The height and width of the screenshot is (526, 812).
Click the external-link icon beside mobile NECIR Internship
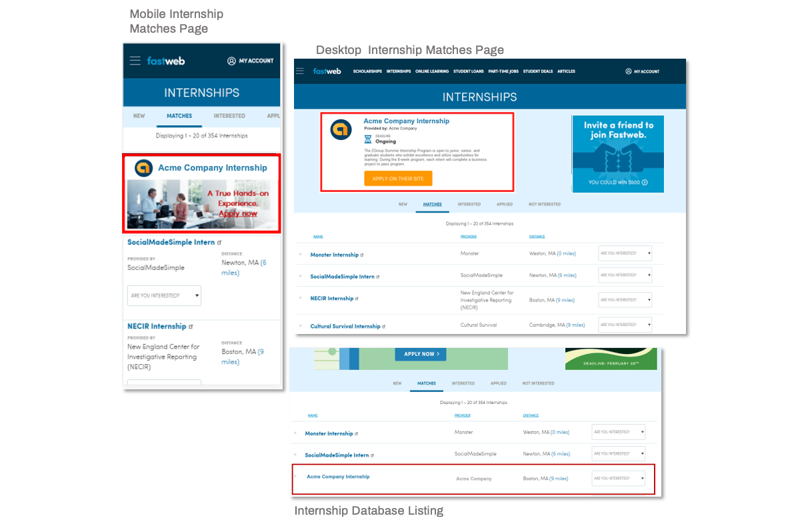(x=191, y=327)
